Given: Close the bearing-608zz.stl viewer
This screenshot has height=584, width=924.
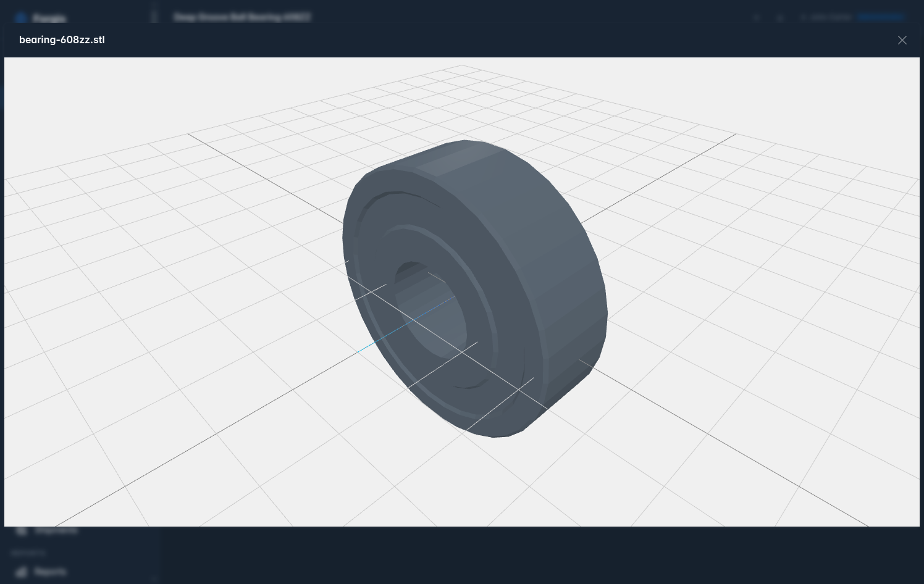Looking at the screenshot, I should tap(902, 40).
